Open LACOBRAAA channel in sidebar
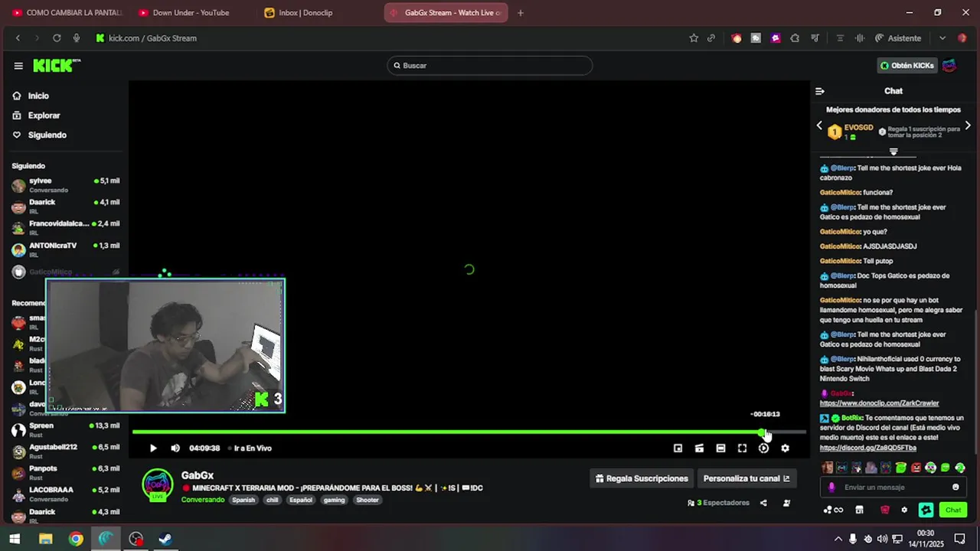The width and height of the screenshot is (980, 551). (66, 494)
